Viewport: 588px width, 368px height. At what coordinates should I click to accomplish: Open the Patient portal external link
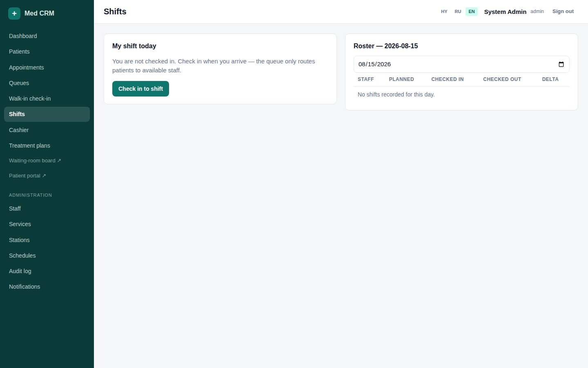tap(47, 176)
